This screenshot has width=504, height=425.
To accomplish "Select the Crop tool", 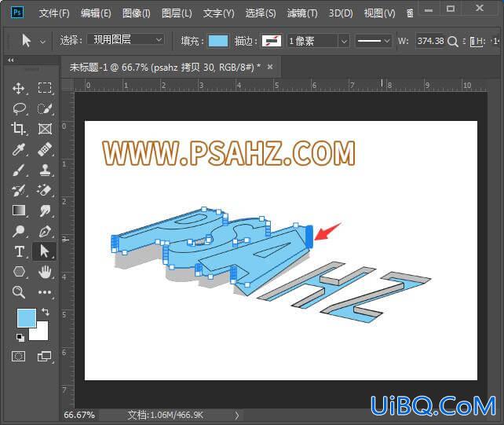I will 19,129.
